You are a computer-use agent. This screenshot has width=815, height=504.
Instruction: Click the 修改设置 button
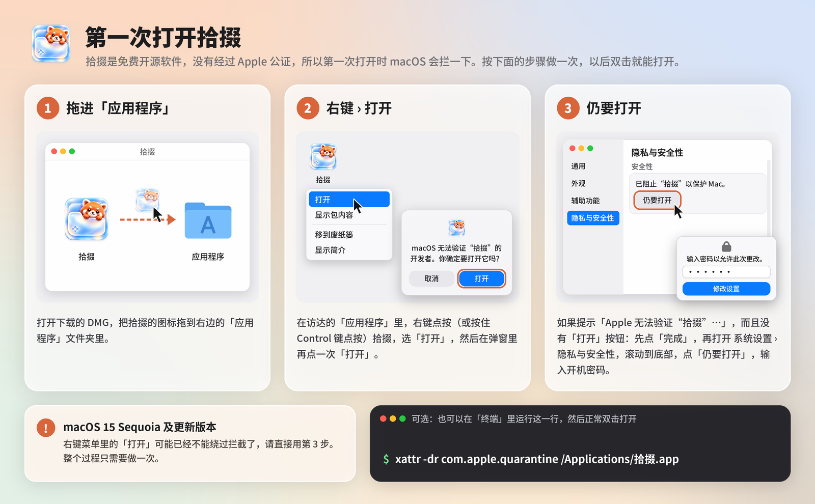pos(726,289)
